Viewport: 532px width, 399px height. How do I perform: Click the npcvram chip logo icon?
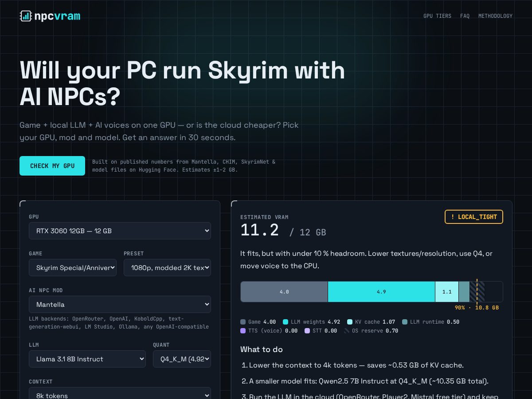point(26,16)
